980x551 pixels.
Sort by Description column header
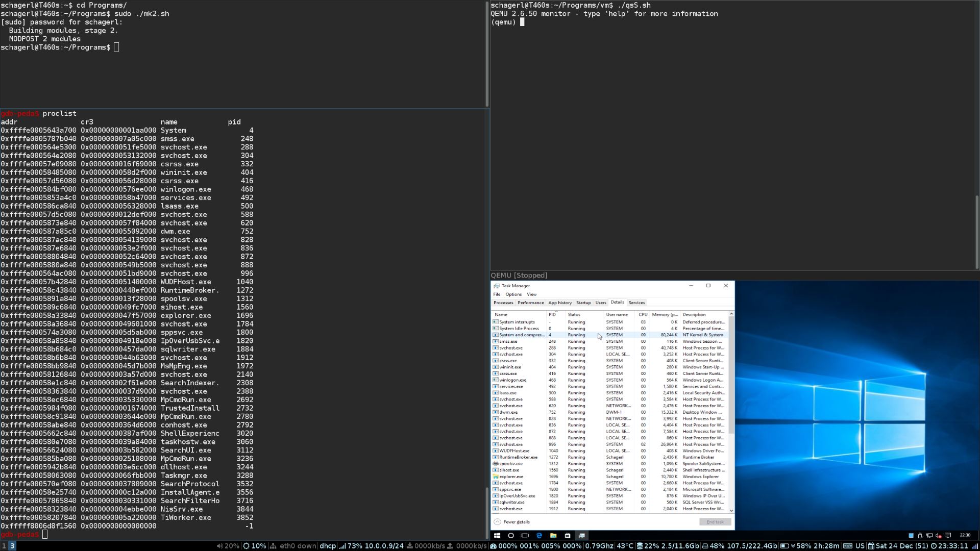704,315
